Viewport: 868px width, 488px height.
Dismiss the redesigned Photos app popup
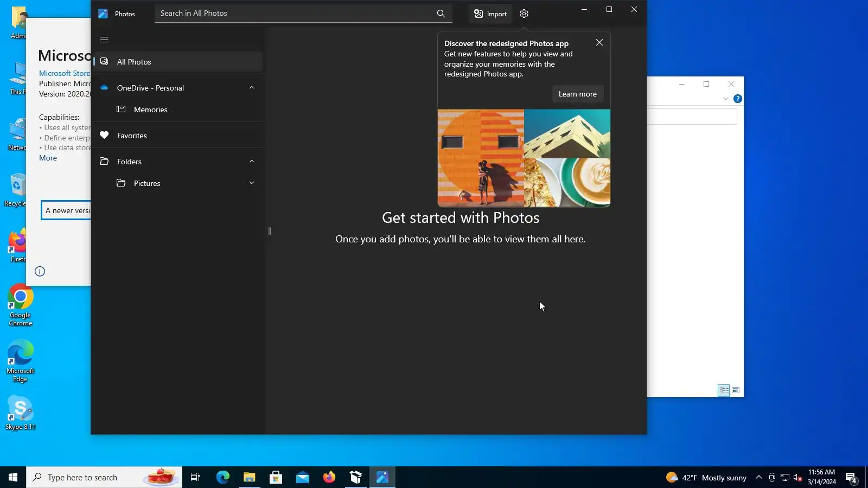[x=599, y=42]
